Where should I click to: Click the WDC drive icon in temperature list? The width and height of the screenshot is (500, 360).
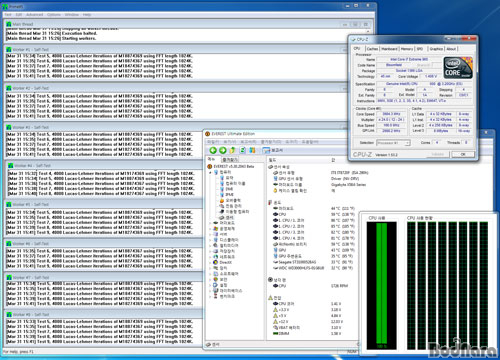[276, 268]
